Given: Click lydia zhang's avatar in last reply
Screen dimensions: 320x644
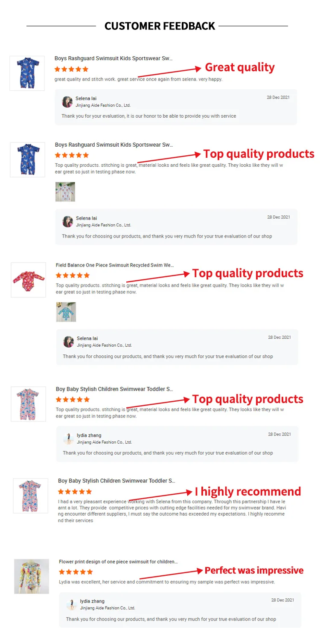Looking at the screenshot, I should (x=72, y=604).
